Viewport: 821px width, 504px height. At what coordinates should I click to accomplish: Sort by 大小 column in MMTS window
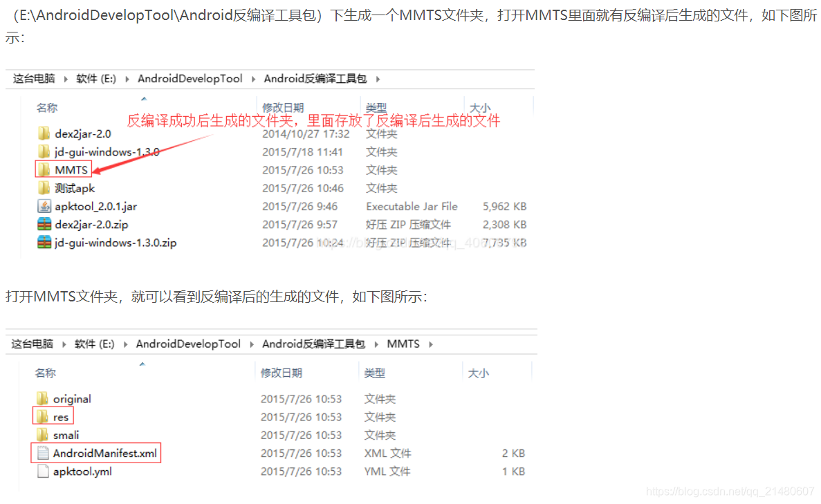(478, 373)
